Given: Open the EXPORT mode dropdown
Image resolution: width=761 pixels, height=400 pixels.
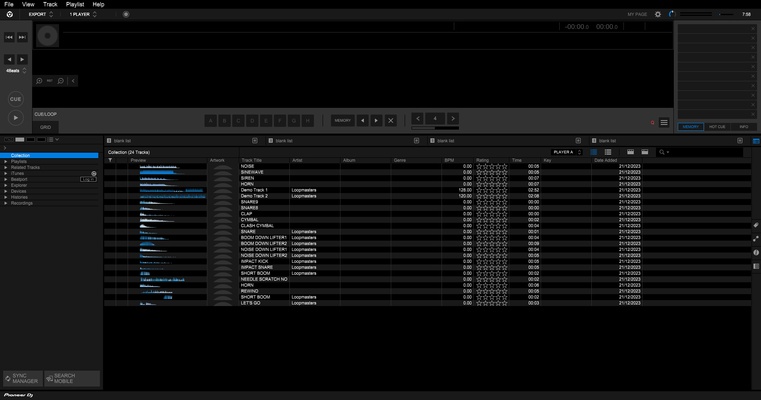Looking at the screenshot, I should [x=41, y=14].
